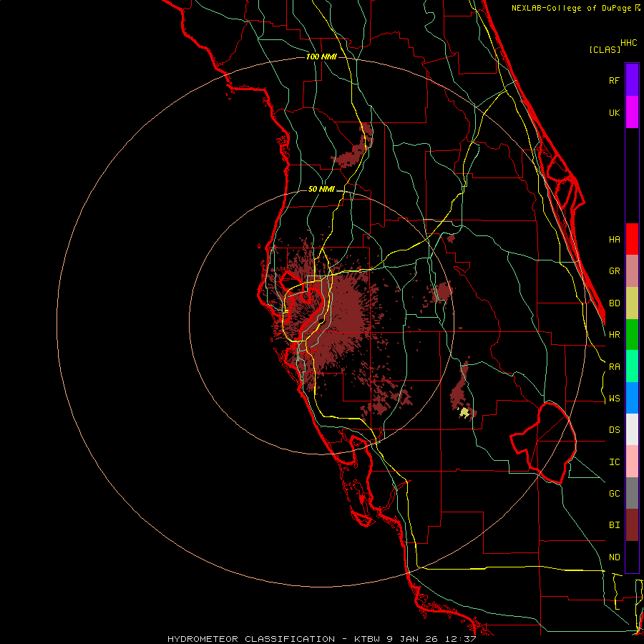This screenshot has width=644, height=644.
Task: Click the WS legend label
Action: click(614, 399)
